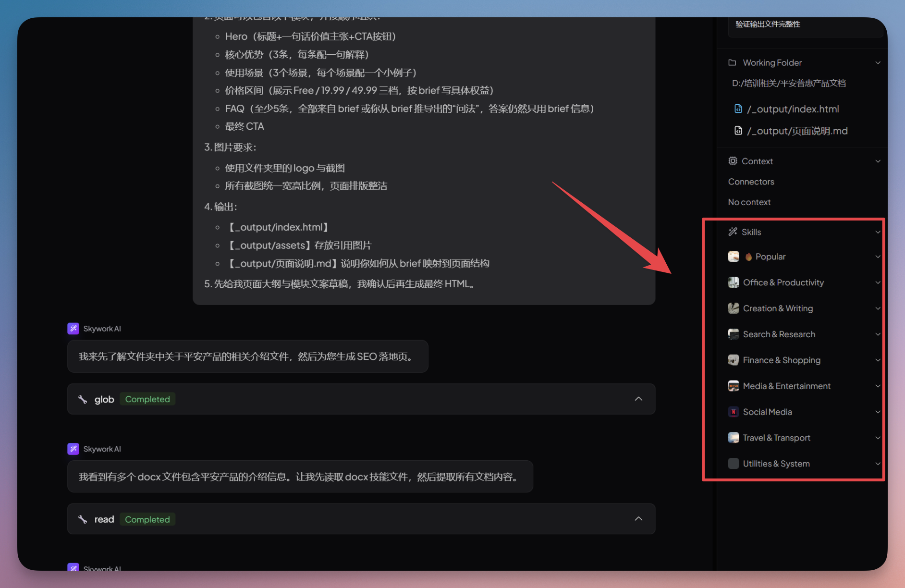Select the Creation & Writing category

[x=778, y=308]
